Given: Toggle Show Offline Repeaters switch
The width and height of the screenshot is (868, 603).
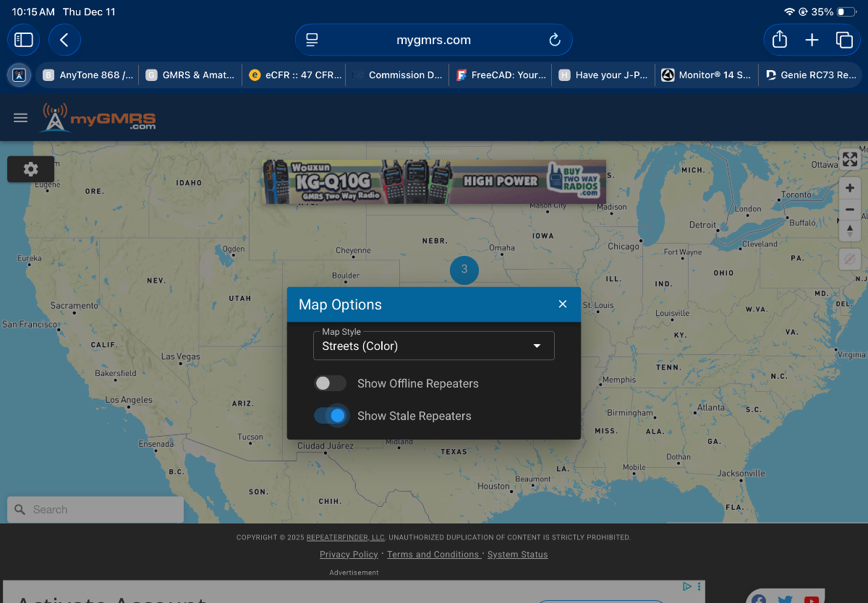Looking at the screenshot, I should pyautogui.click(x=331, y=383).
